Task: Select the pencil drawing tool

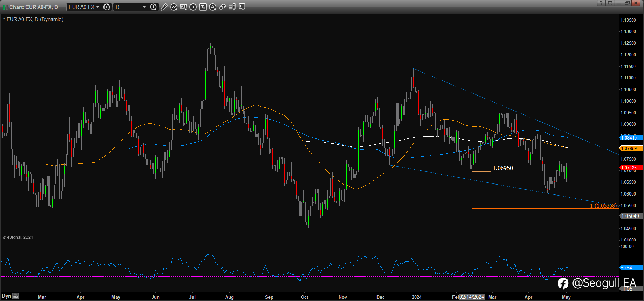Action: pos(164,7)
